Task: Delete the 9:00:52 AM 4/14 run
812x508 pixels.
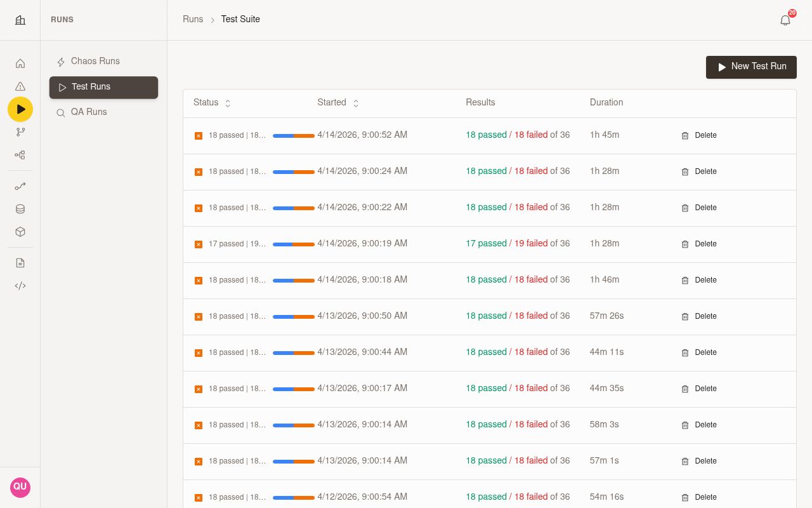Action: (699, 135)
